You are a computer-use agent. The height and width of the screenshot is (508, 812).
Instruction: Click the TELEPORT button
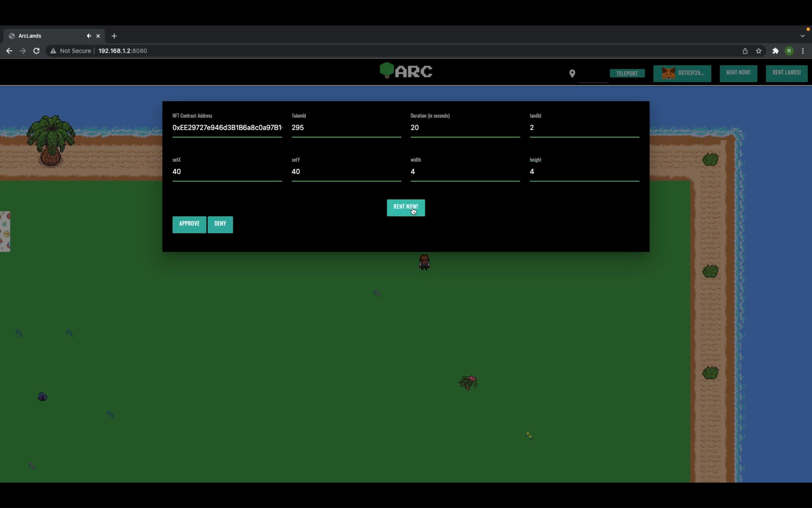627,73
